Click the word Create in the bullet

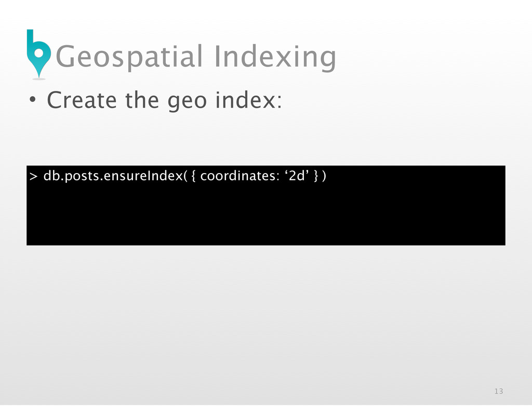(82, 100)
